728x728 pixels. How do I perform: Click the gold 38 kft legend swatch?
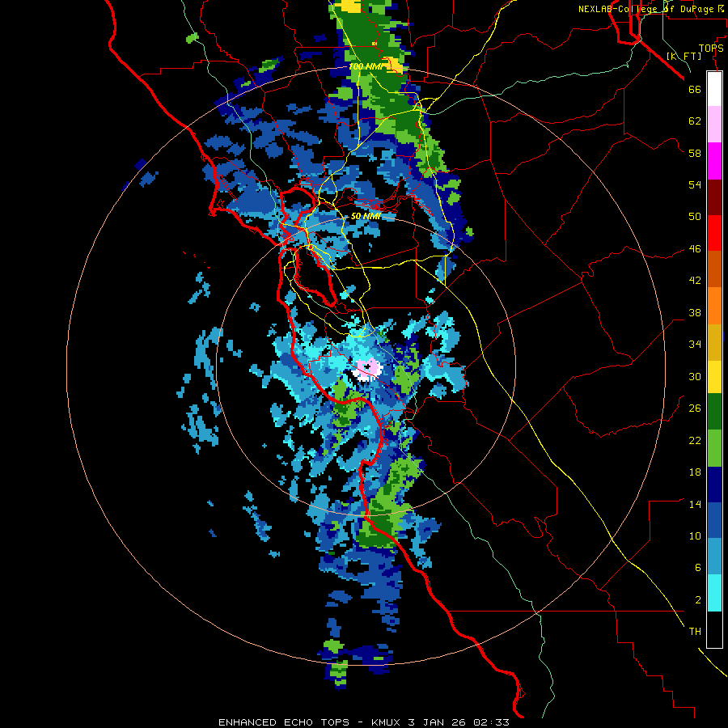714,341
